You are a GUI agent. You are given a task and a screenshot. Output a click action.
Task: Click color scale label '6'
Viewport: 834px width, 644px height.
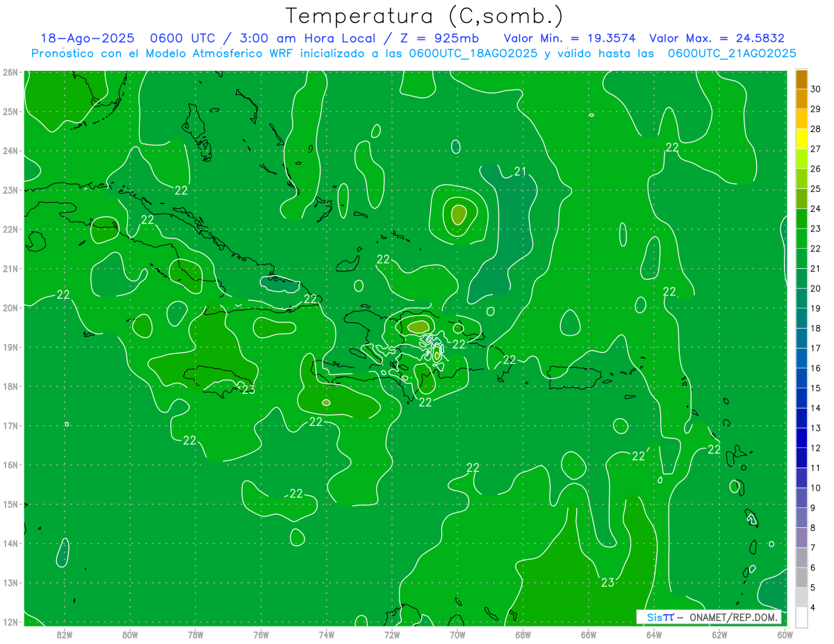(813, 568)
